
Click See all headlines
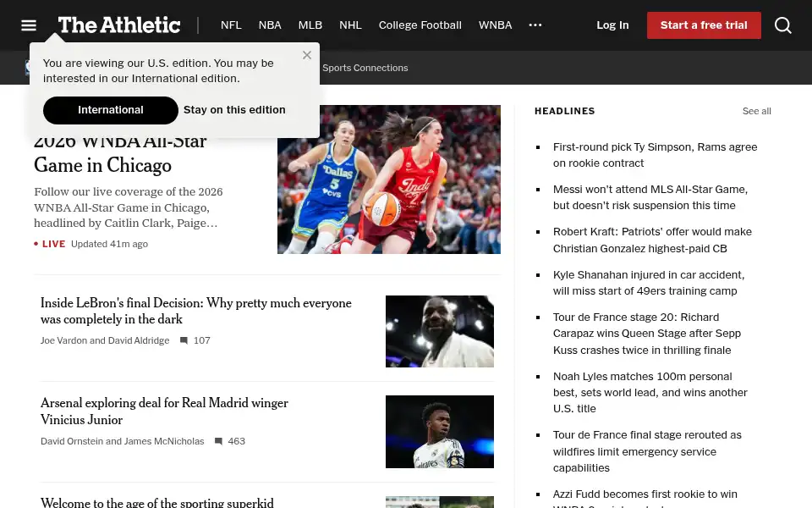[x=756, y=111]
